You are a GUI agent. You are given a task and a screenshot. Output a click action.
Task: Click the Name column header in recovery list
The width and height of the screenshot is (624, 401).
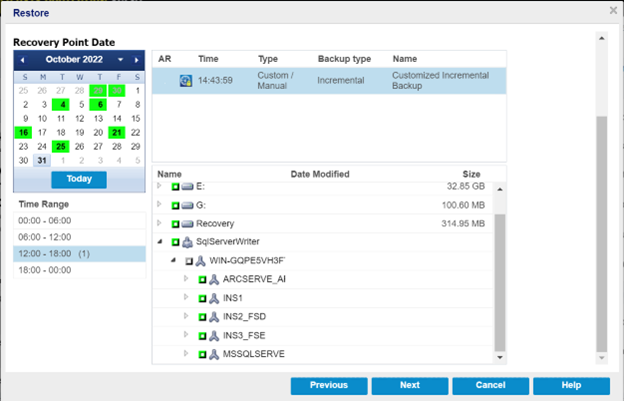405,59
